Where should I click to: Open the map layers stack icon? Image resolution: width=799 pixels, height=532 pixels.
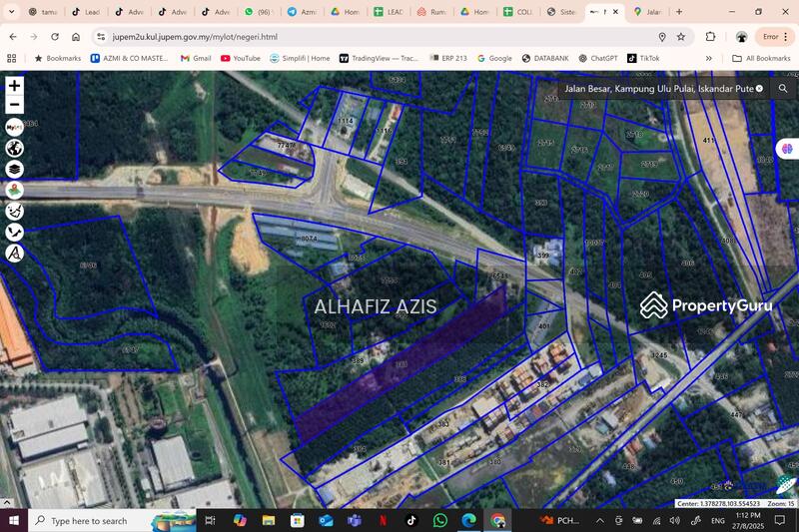[x=14, y=169]
